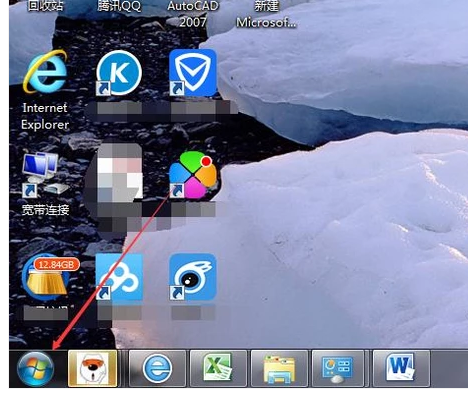Select the AutoCAD 2007 desktop label
Image resolution: width=468 pixels, height=398 pixels.
193,14
